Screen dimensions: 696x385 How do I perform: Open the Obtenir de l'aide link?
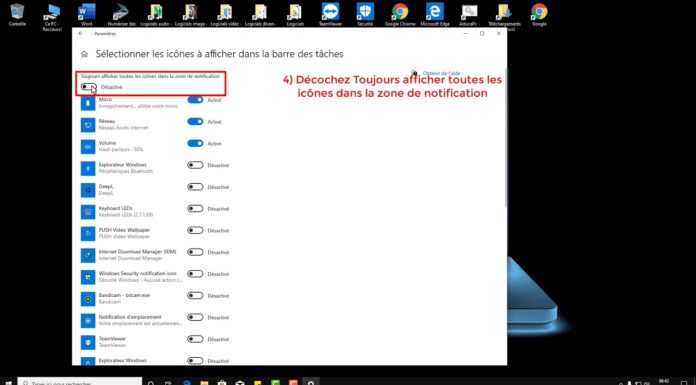pyautogui.click(x=441, y=73)
